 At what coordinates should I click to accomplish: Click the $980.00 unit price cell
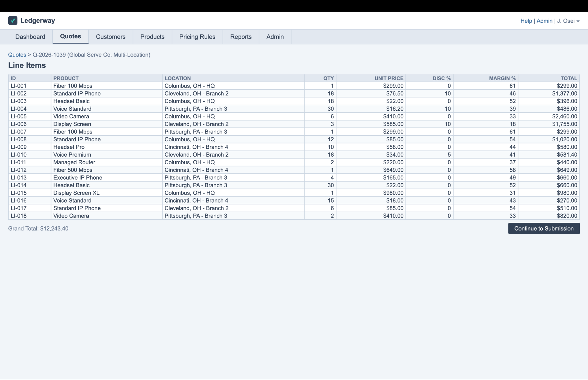coord(371,193)
